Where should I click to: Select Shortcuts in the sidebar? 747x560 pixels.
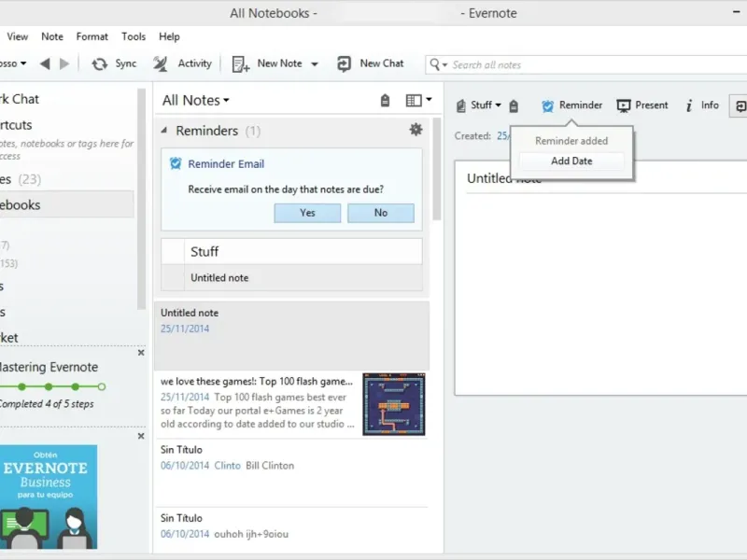click(x=16, y=125)
